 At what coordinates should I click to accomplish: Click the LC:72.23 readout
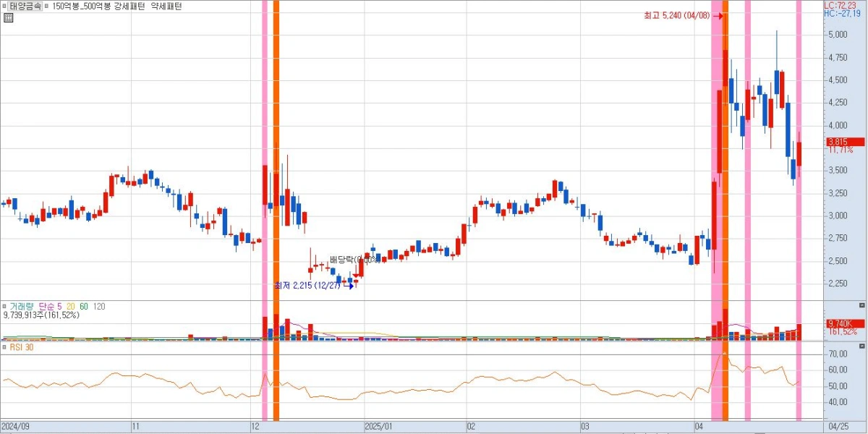pyautogui.click(x=841, y=5)
